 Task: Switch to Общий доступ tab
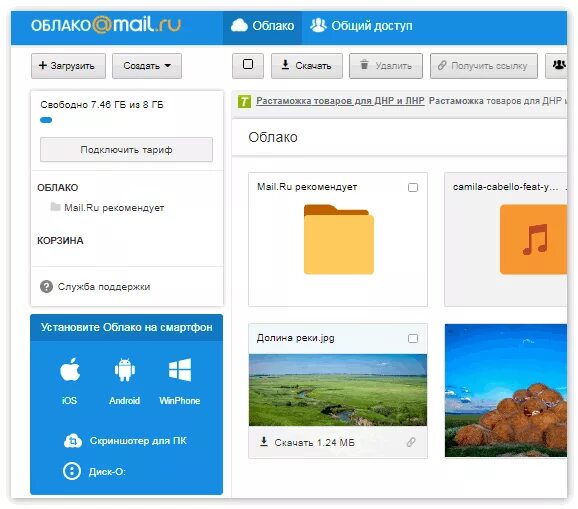[x=361, y=26]
